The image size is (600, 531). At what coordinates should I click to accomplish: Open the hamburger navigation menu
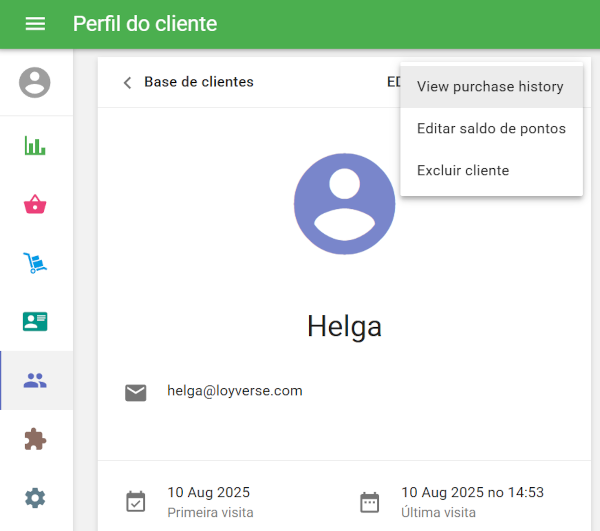point(35,24)
